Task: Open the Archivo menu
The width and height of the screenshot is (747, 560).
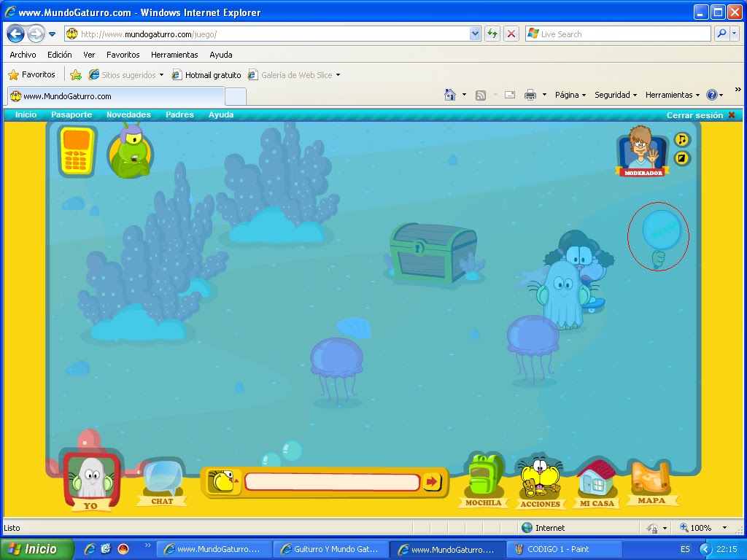Action: point(23,55)
